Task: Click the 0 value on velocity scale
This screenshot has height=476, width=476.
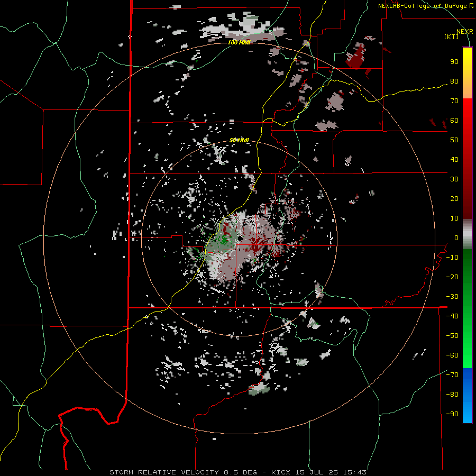Action: (x=456, y=238)
